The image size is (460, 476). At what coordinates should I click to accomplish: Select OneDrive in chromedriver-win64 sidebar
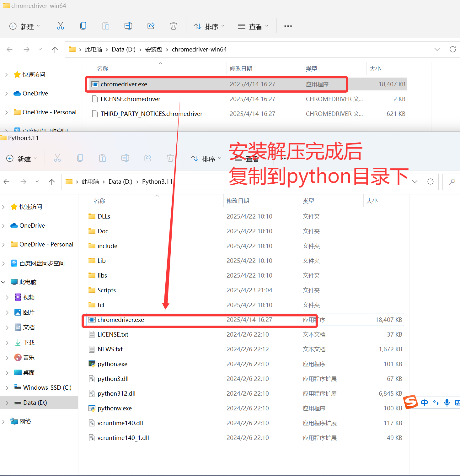click(x=35, y=93)
